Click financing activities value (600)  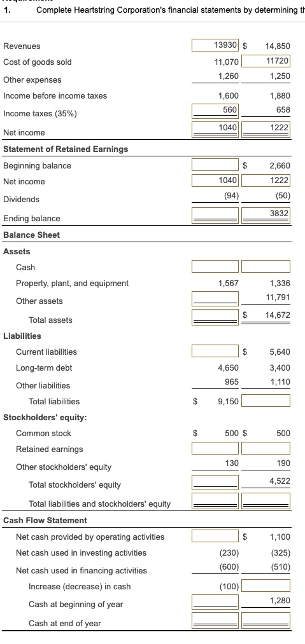[230, 567]
